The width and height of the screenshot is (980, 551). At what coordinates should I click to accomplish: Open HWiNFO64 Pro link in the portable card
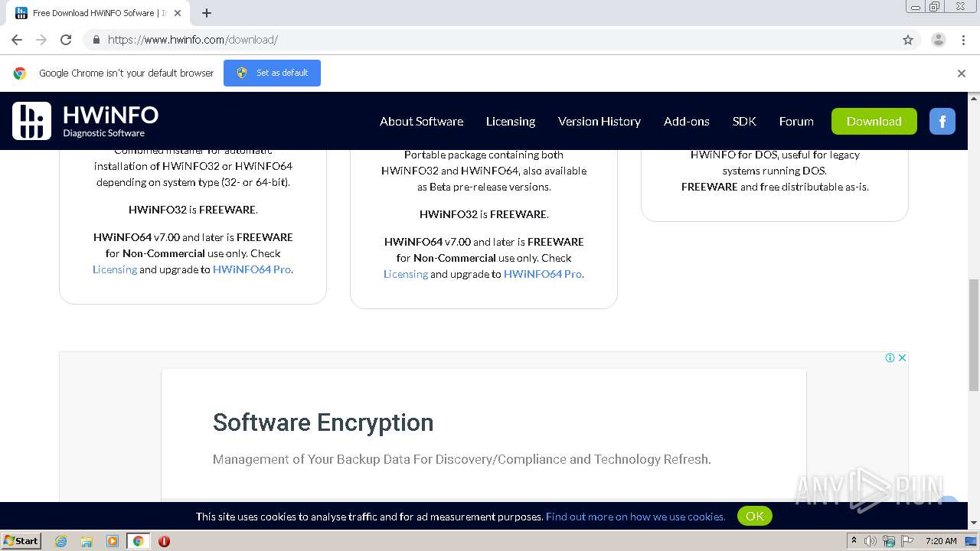coord(543,274)
